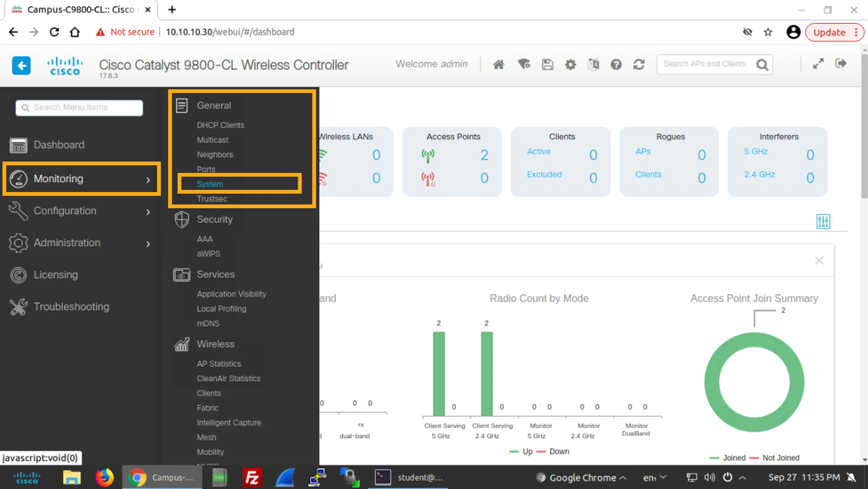
Task: Open the Active clients link
Action: click(x=538, y=152)
